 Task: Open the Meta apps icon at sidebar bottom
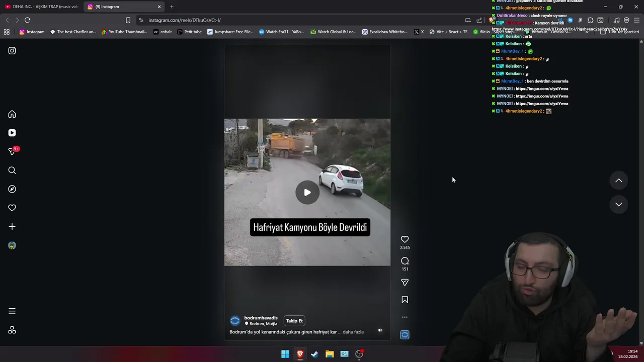click(12, 330)
